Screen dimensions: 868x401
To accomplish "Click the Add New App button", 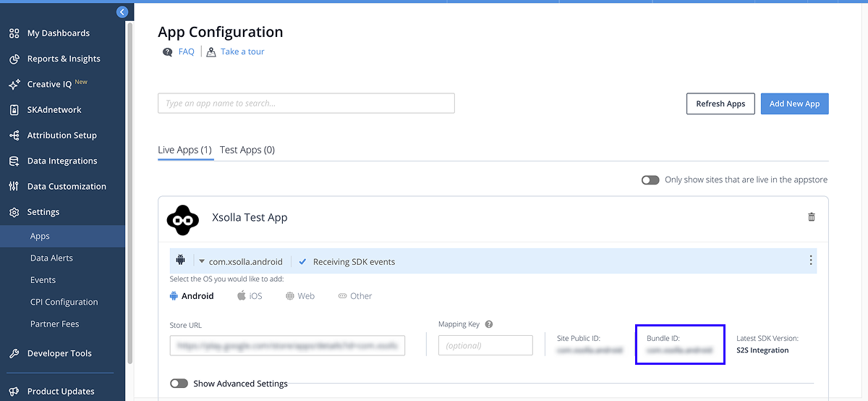I will 794,104.
